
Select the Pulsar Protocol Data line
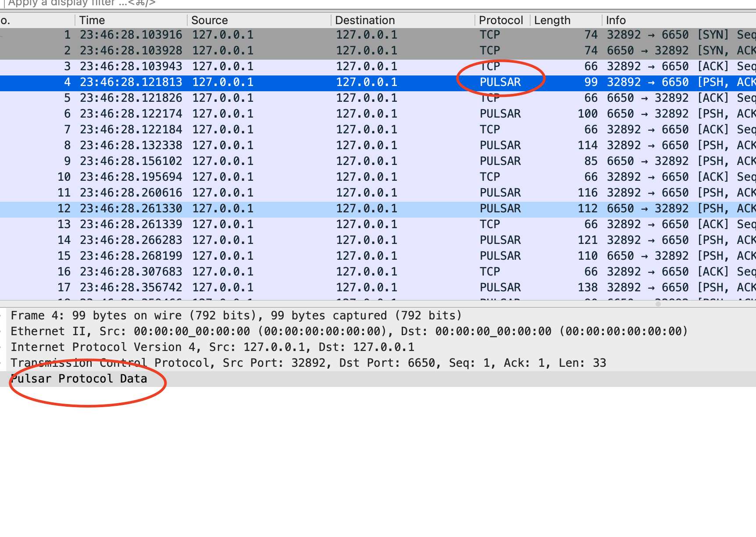pos(79,379)
